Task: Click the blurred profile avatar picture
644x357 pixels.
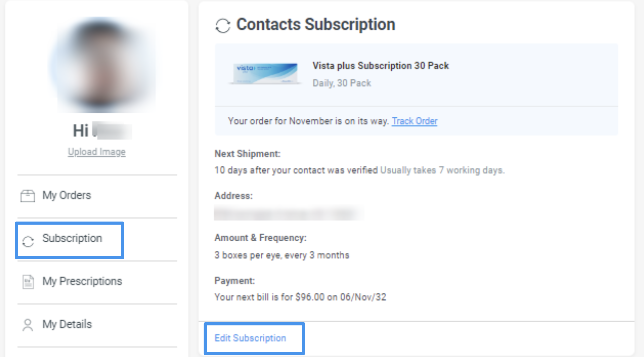Action: pyautogui.click(x=102, y=65)
